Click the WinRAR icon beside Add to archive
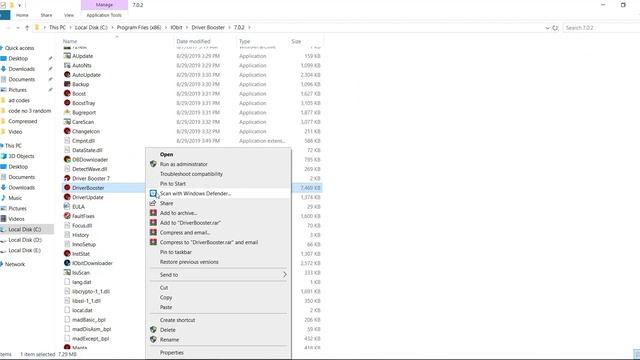The height and width of the screenshot is (360, 640). tap(153, 213)
